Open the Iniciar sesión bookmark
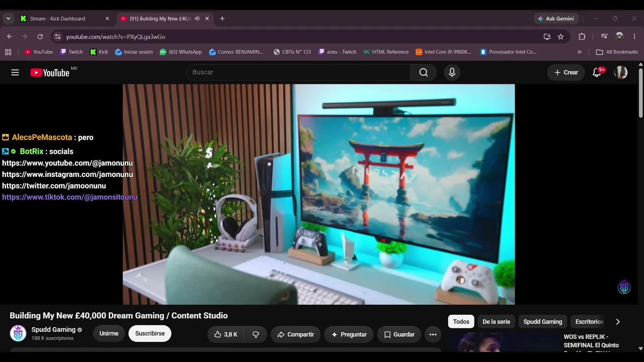Image resolution: width=644 pixels, height=362 pixels. point(134,52)
